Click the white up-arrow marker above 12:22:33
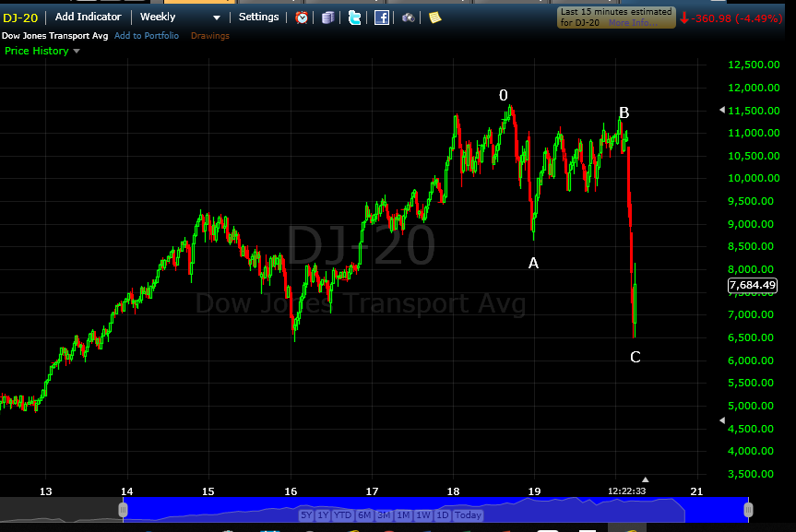796x532 pixels. click(646, 479)
